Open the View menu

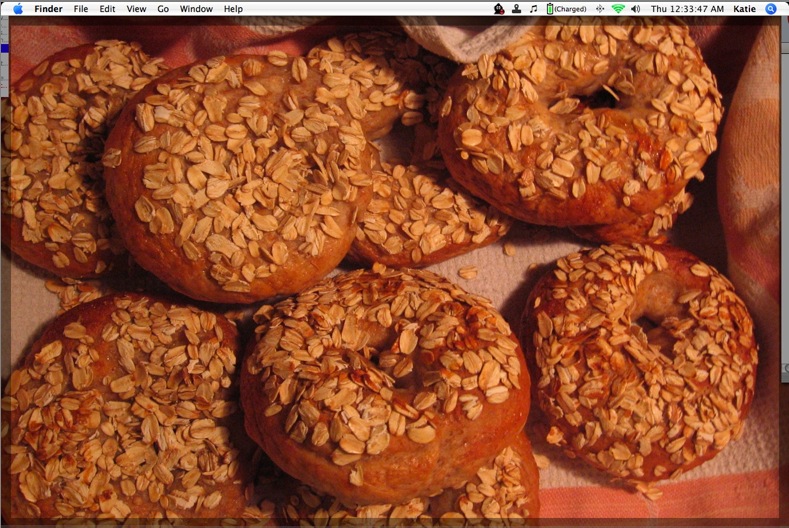point(136,9)
